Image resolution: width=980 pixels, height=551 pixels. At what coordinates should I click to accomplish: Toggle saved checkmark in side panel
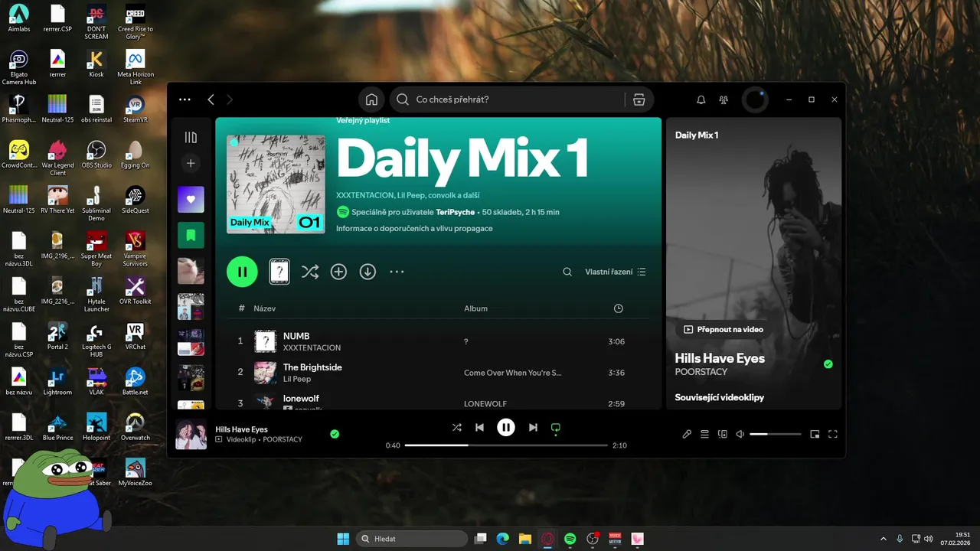[x=828, y=364]
